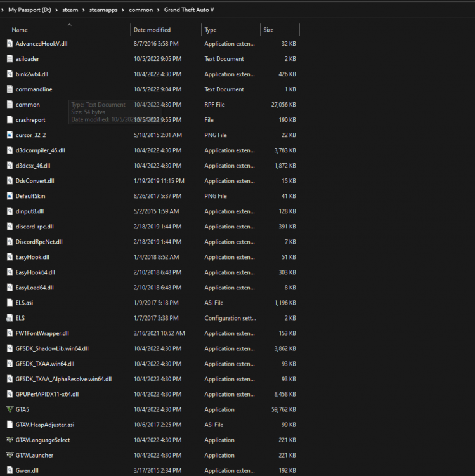The width and height of the screenshot is (475, 476).
Task: Expand chevron after steamapps breadcrumb
Action: tap(123, 10)
